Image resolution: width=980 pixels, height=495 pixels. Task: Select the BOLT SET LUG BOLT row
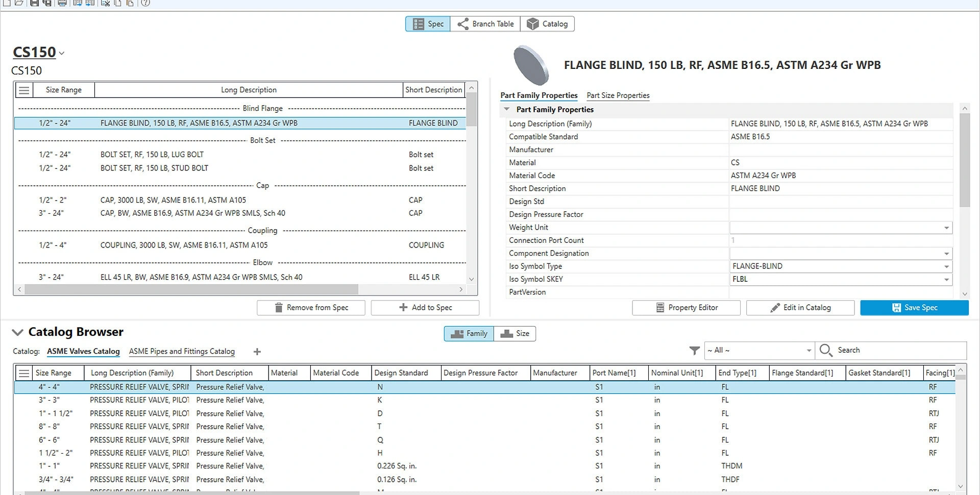[240, 155]
